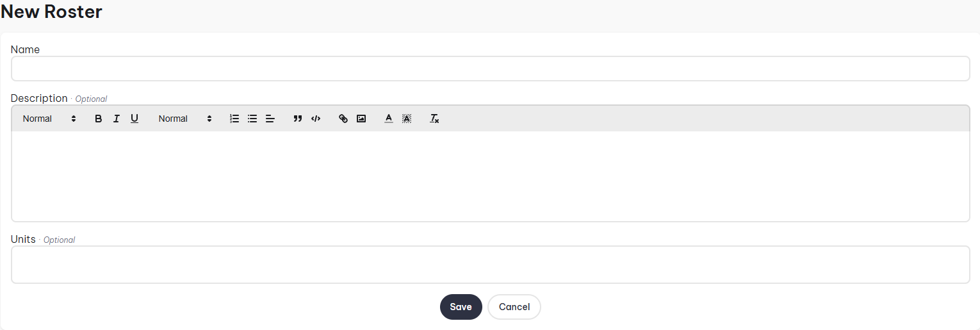
Task: Save the new roster
Action: click(461, 307)
